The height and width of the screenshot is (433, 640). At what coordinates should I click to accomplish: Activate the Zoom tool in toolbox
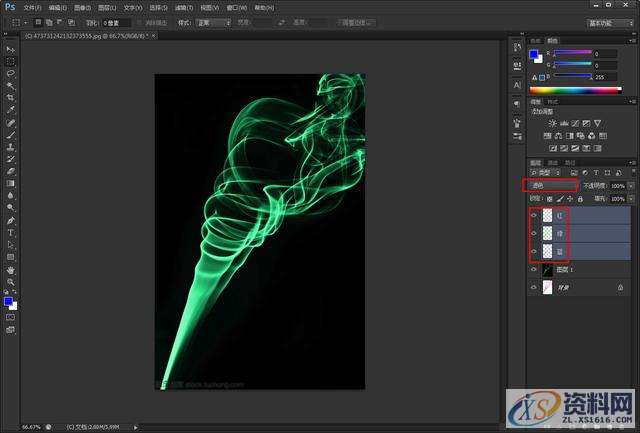coord(11,282)
